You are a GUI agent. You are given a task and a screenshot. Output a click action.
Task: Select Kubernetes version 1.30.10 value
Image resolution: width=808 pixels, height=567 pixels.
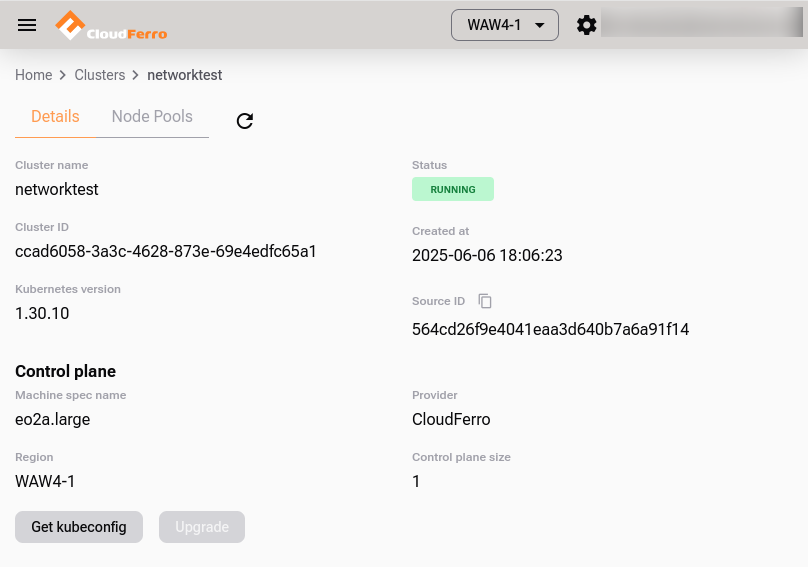click(x=42, y=313)
